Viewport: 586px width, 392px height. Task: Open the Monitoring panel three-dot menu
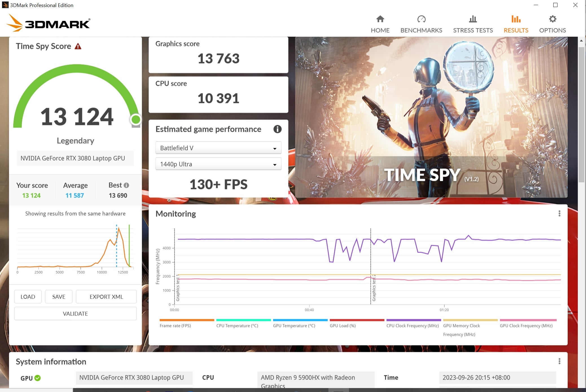pyautogui.click(x=559, y=214)
